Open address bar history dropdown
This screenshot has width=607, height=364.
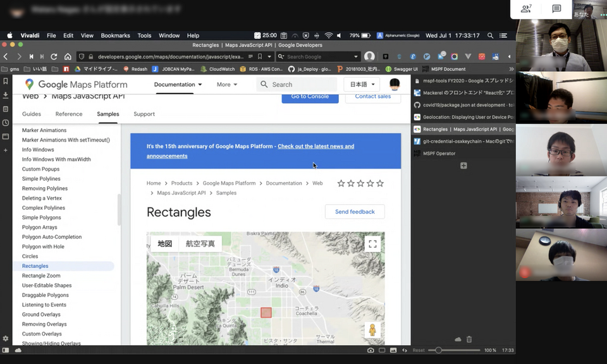(x=269, y=56)
